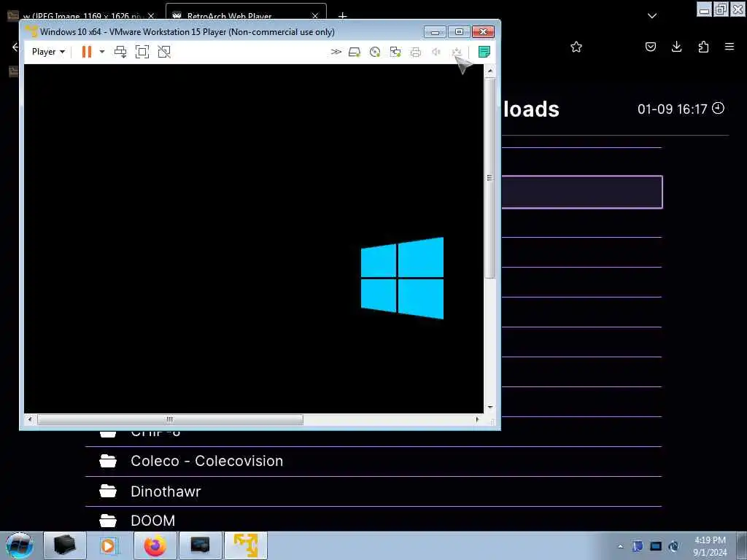Viewport: 747px width, 560px height.
Task: Click the folder icon beside Coleco - Colecovision
Action: (108, 461)
